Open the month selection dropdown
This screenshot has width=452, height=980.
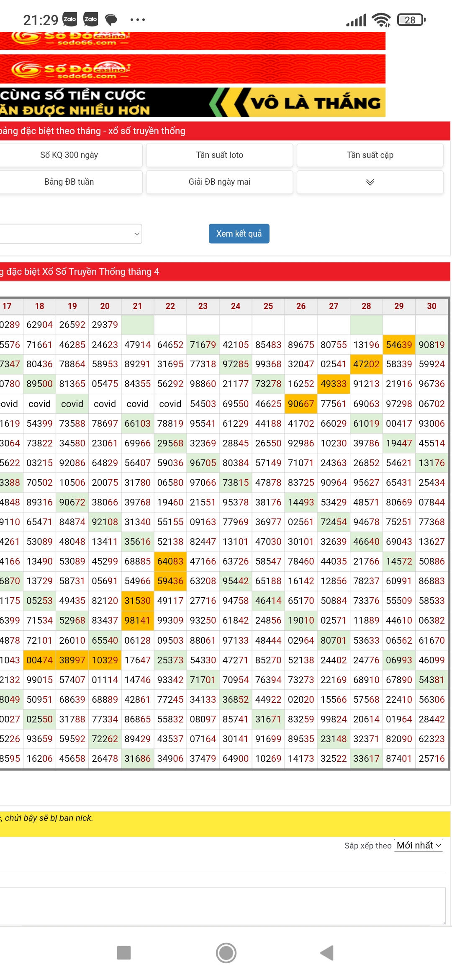[70, 234]
